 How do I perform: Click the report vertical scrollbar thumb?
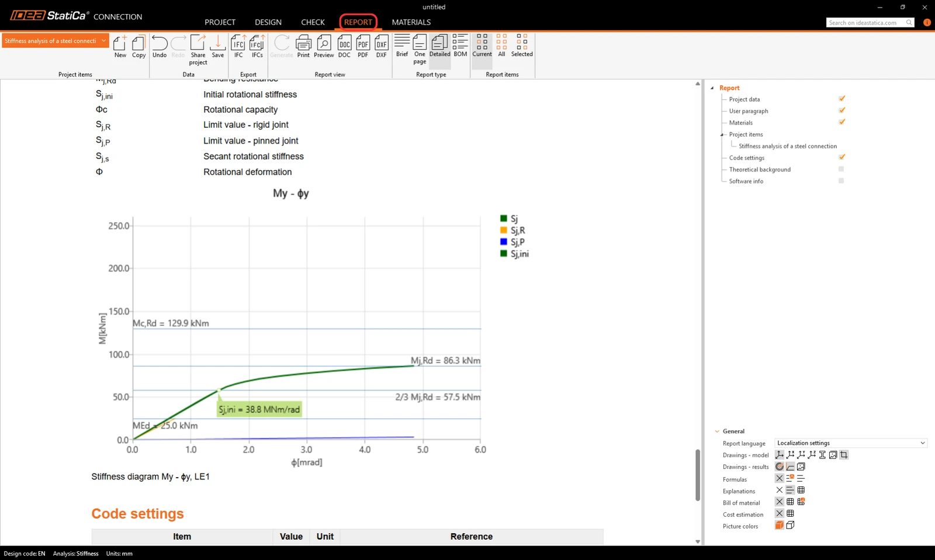[x=698, y=475]
